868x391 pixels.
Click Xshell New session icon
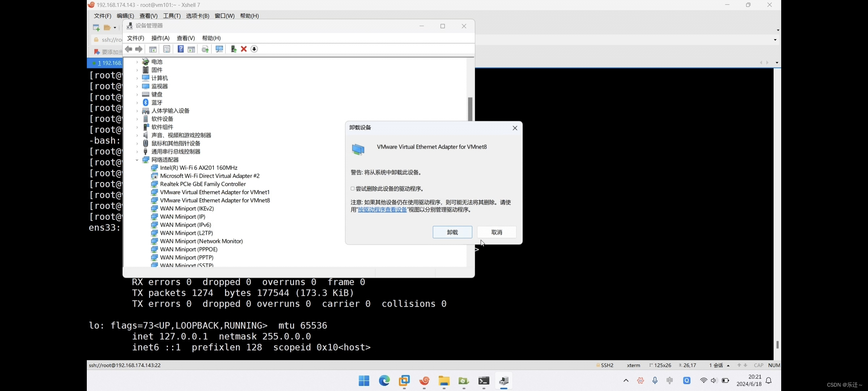coord(96,28)
